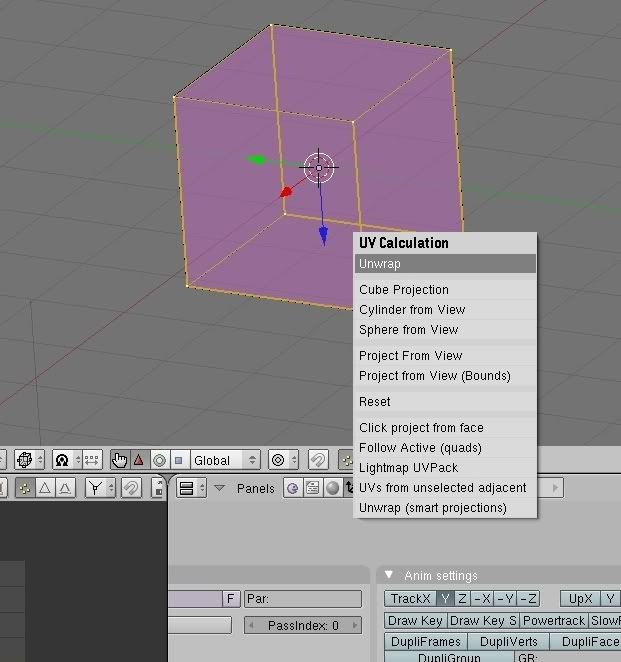Image resolution: width=621 pixels, height=662 pixels.
Task: Collapse header menus triangle next to Panels
Action: click(219, 488)
